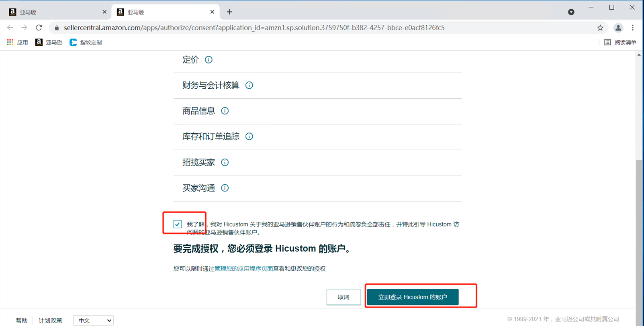Open new browser tab
The width and height of the screenshot is (644, 326).
coord(229,12)
